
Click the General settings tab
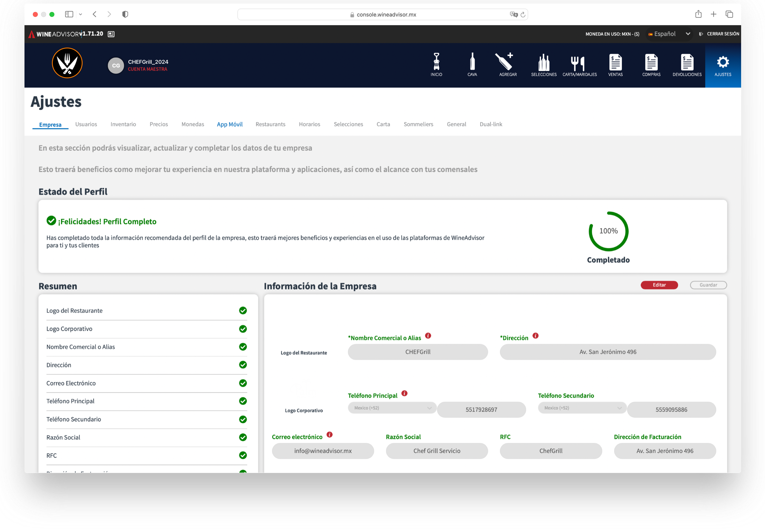coord(456,124)
